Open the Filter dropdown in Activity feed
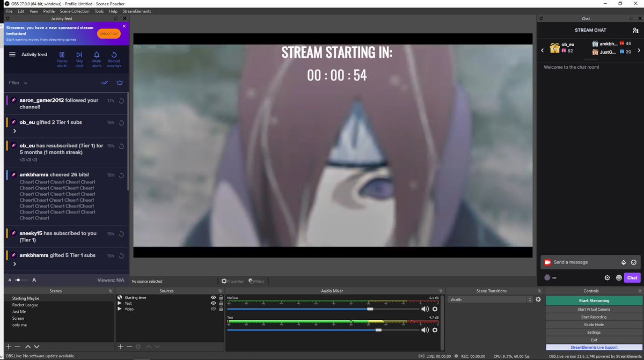Screen dimensions: 644x360 tap(18, 83)
